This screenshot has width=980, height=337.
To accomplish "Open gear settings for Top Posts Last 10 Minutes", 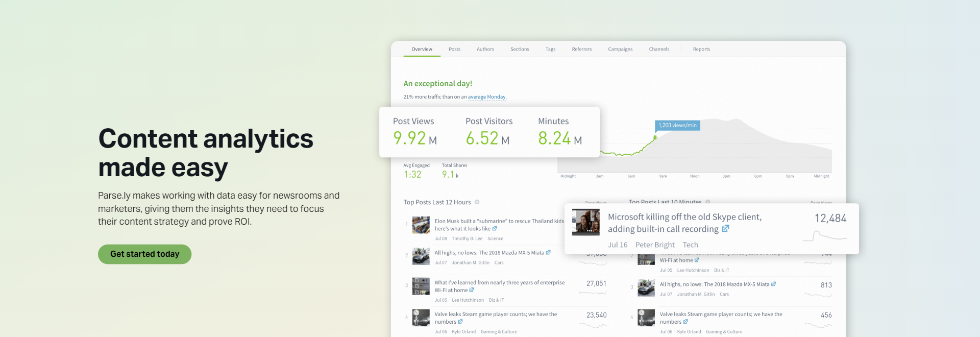I will tap(707, 202).
